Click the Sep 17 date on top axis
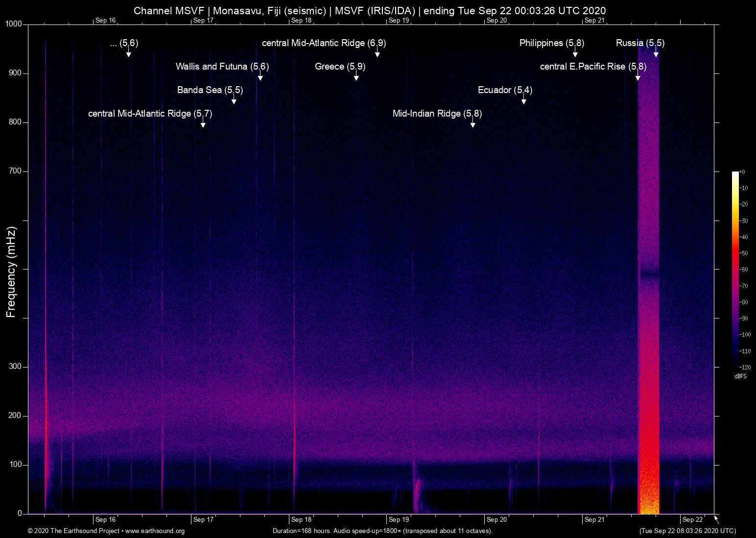 point(203,21)
